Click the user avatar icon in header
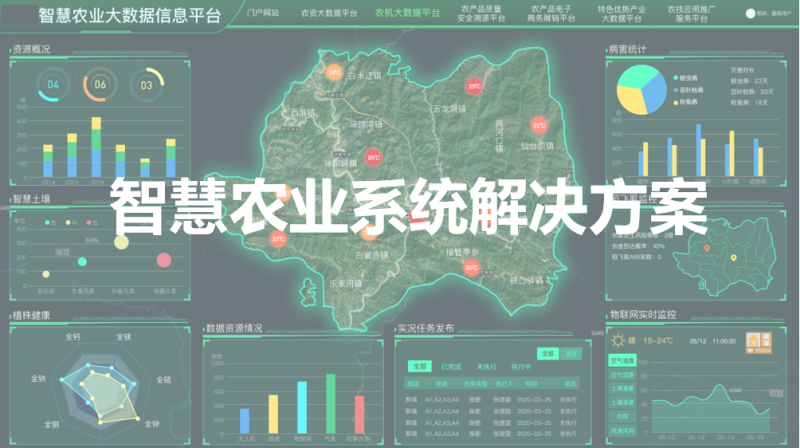The image size is (800, 448). [x=751, y=15]
